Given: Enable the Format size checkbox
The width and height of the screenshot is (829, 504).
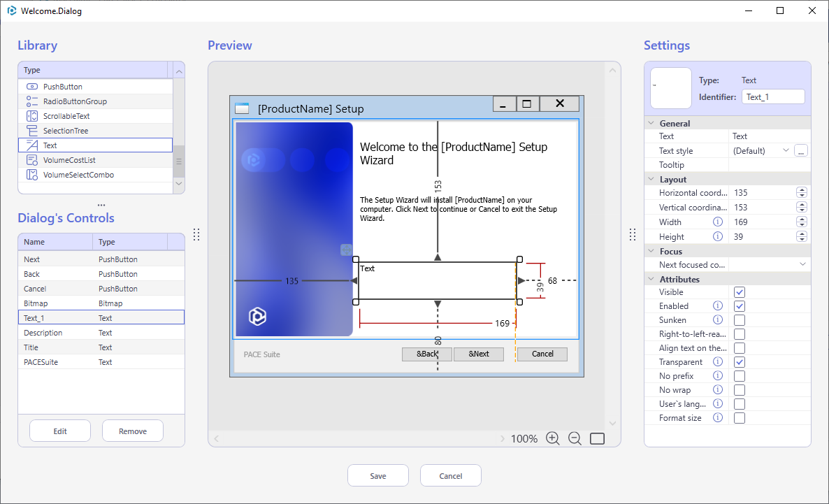Looking at the screenshot, I should [740, 418].
